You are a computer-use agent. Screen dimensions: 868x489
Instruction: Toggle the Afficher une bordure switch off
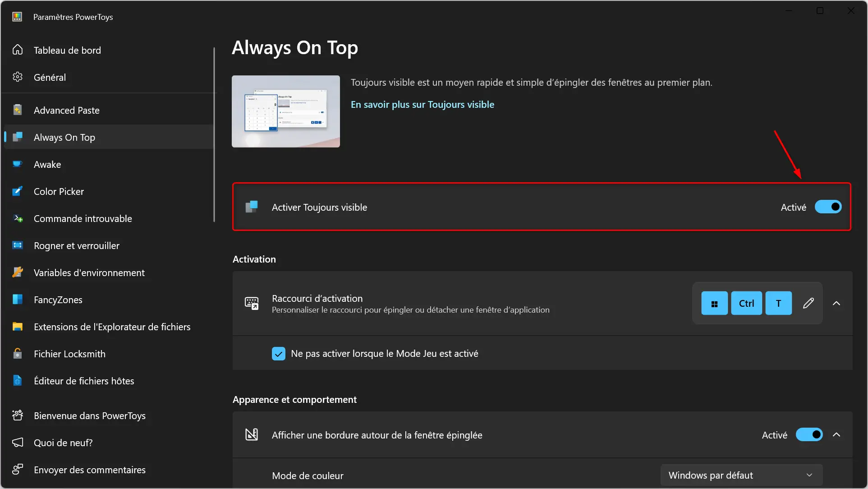809,435
